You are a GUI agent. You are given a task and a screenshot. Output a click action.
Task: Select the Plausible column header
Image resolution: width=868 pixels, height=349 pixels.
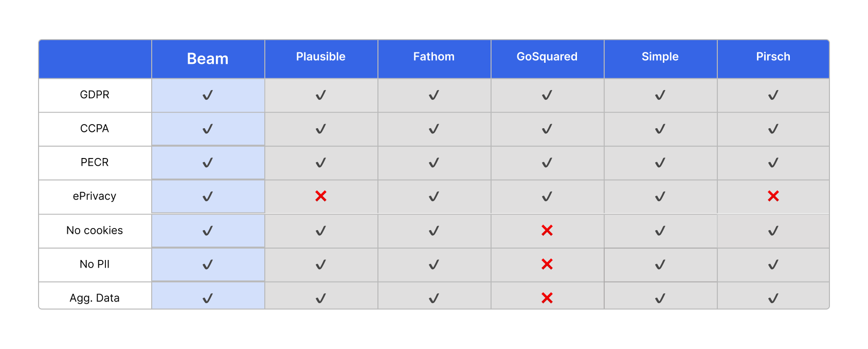(x=321, y=57)
